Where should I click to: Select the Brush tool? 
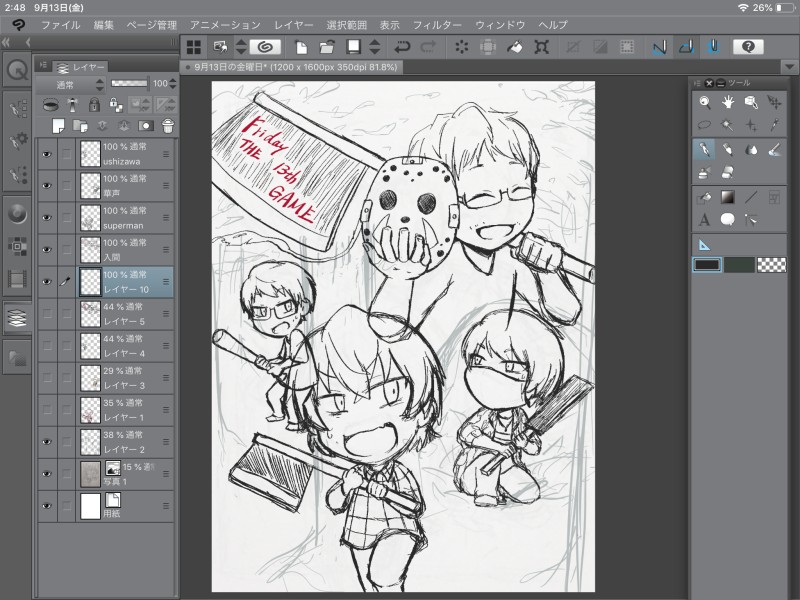pos(774,149)
